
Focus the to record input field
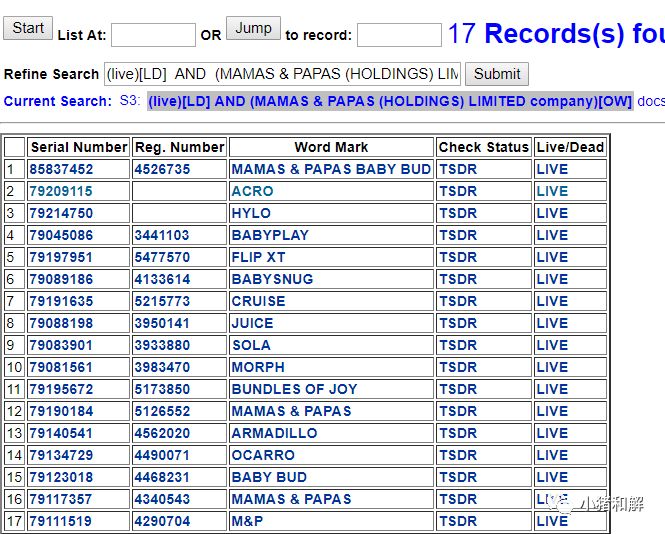(399, 35)
